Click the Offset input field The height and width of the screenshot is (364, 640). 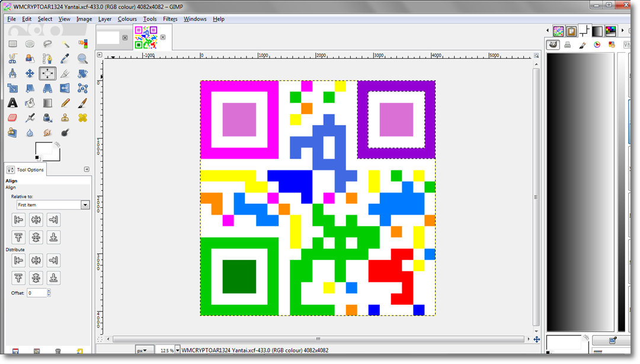37,292
